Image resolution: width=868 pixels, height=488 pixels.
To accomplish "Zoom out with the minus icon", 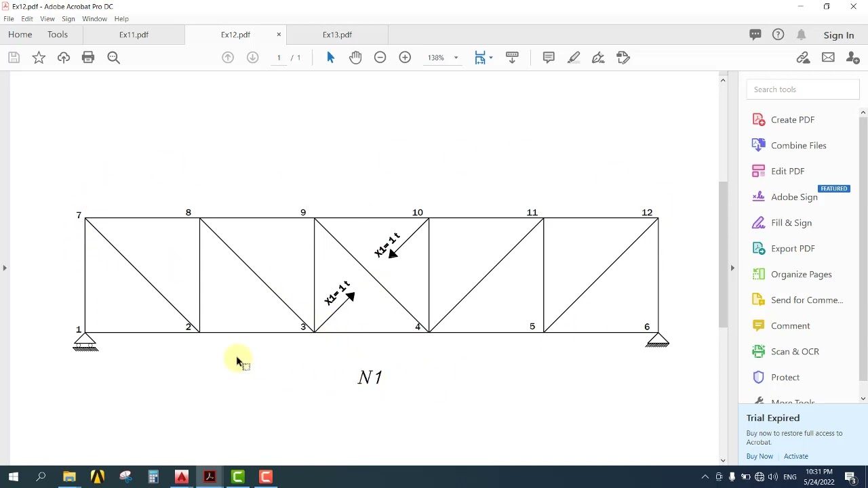I will click(380, 58).
